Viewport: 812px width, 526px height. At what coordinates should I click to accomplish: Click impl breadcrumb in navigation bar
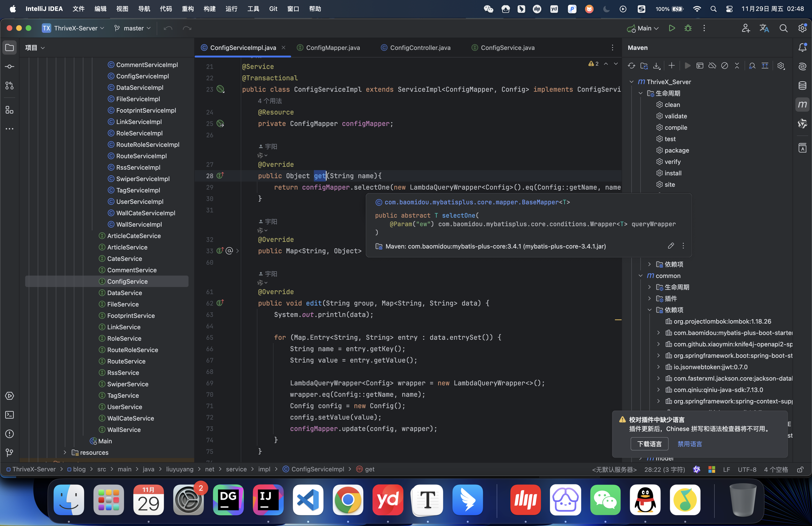pos(264,469)
